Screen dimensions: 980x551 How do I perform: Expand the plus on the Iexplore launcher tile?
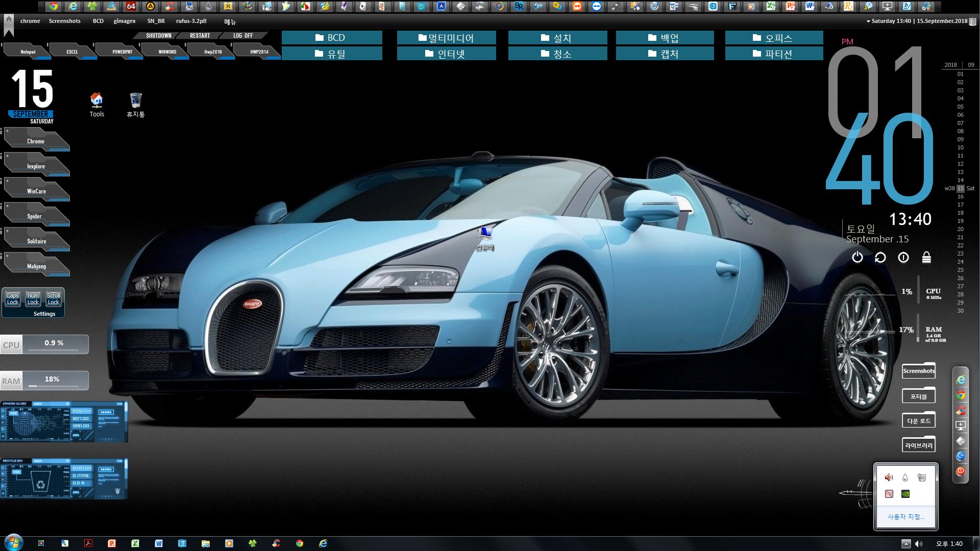[x=7, y=156]
